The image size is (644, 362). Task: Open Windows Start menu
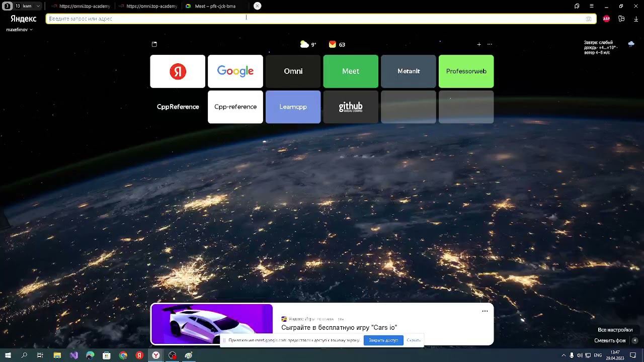click(8, 355)
